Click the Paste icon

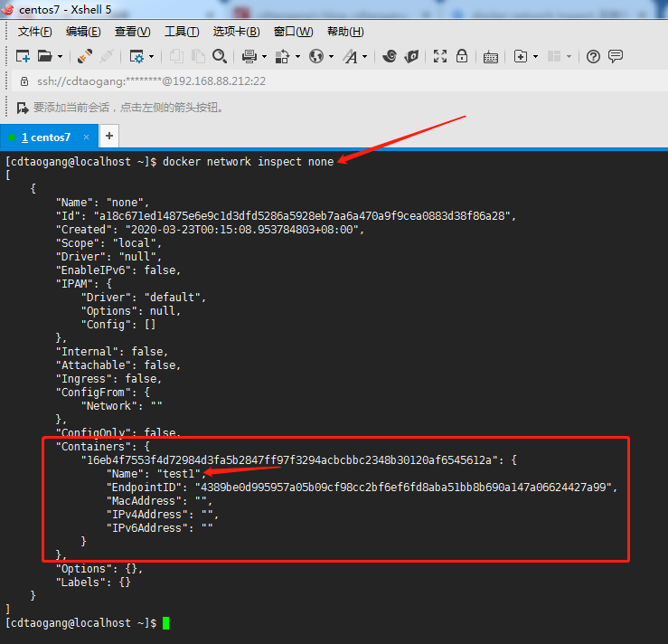(x=198, y=56)
